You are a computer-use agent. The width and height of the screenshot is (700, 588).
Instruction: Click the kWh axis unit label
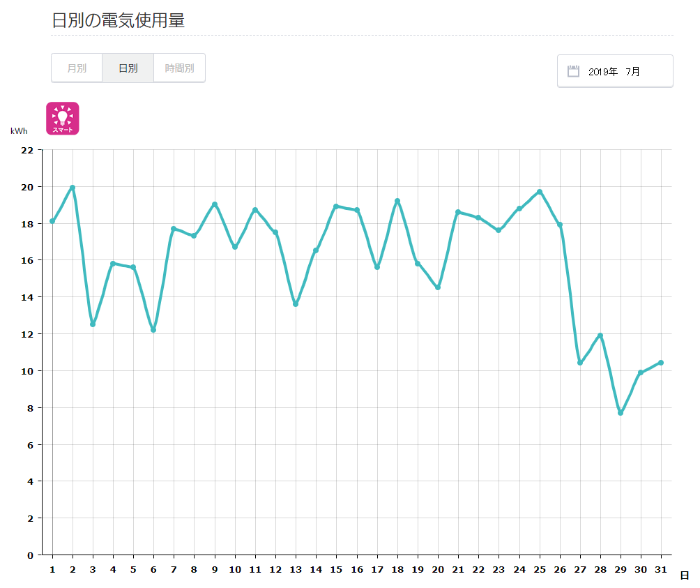(19, 131)
